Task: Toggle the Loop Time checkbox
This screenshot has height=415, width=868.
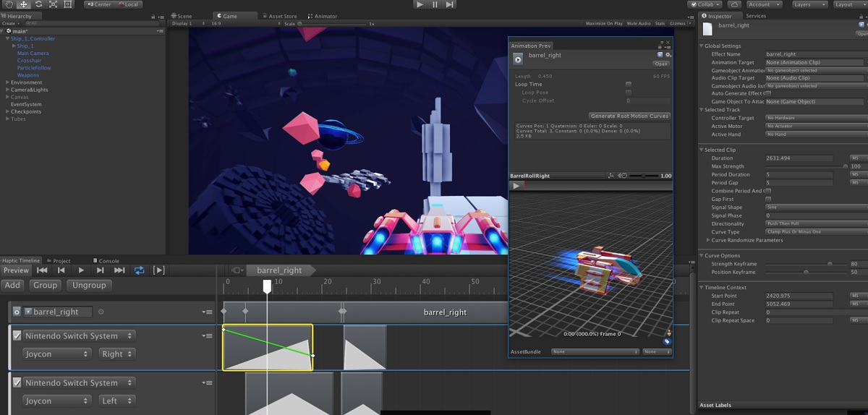Action: pos(628,85)
